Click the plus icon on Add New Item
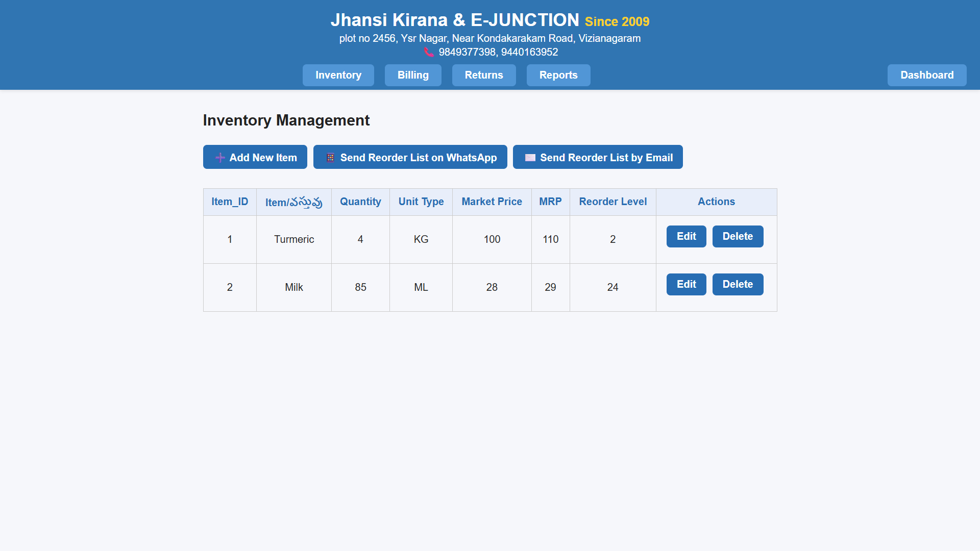The image size is (980, 551). pyautogui.click(x=219, y=157)
